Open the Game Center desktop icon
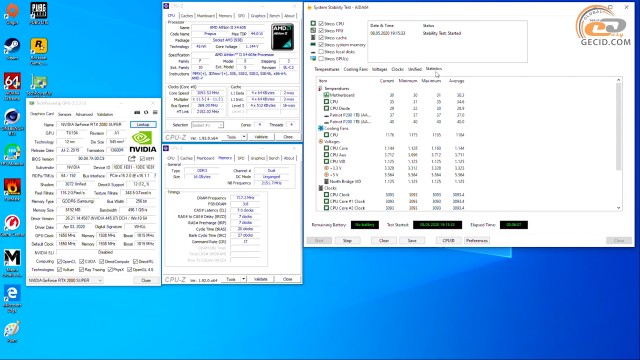The image size is (640, 360). 12,226
